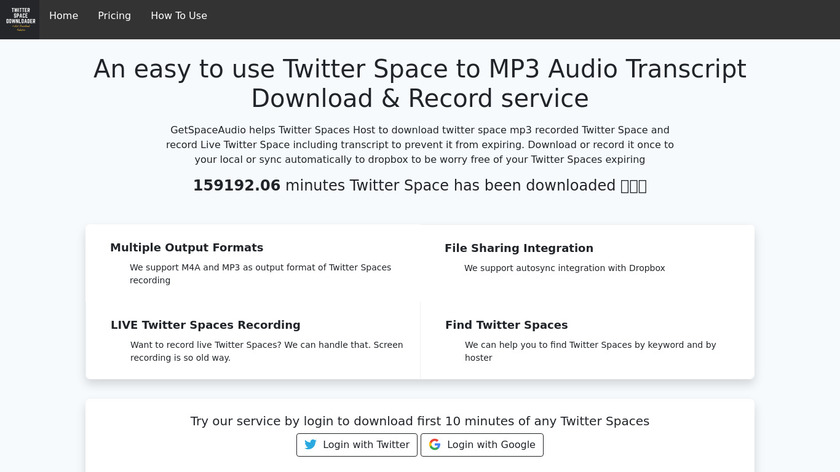Click the Twitter bird icon
The height and width of the screenshot is (472, 840).
tap(310, 445)
